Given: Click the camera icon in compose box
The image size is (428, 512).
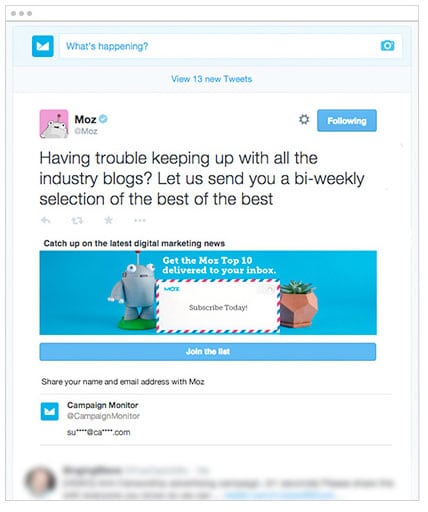Looking at the screenshot, I should 387,45.
